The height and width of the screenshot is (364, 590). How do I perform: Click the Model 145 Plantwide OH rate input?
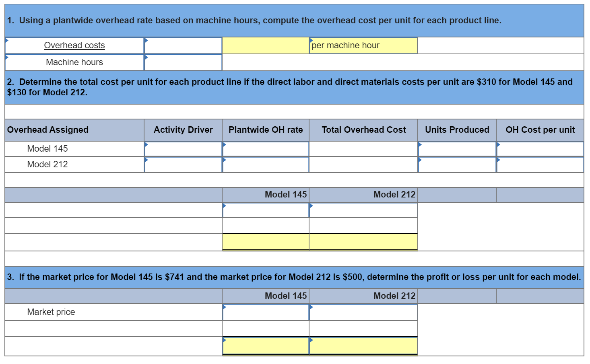click(x=266, y=149)
